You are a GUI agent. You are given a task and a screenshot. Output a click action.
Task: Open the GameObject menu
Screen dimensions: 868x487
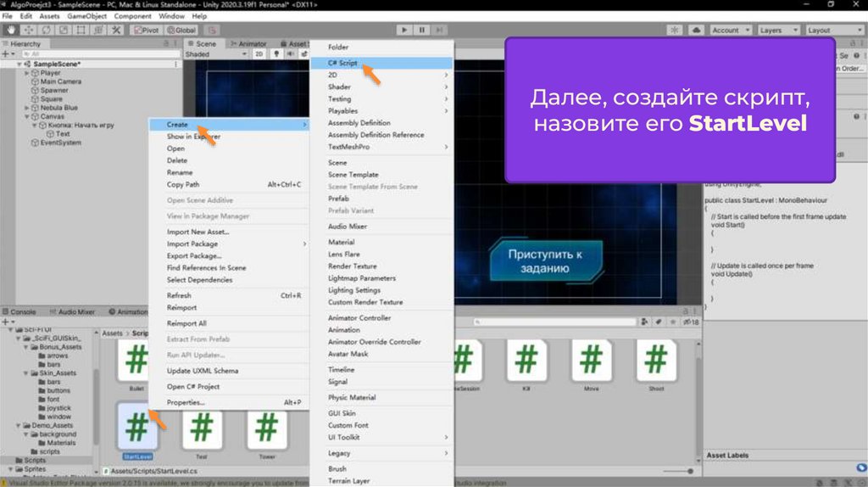[x=87, y=16]
